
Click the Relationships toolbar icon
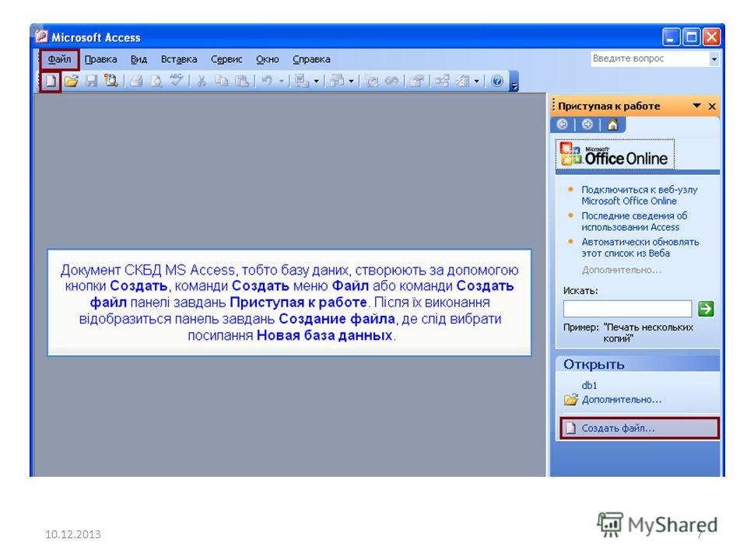442,82
